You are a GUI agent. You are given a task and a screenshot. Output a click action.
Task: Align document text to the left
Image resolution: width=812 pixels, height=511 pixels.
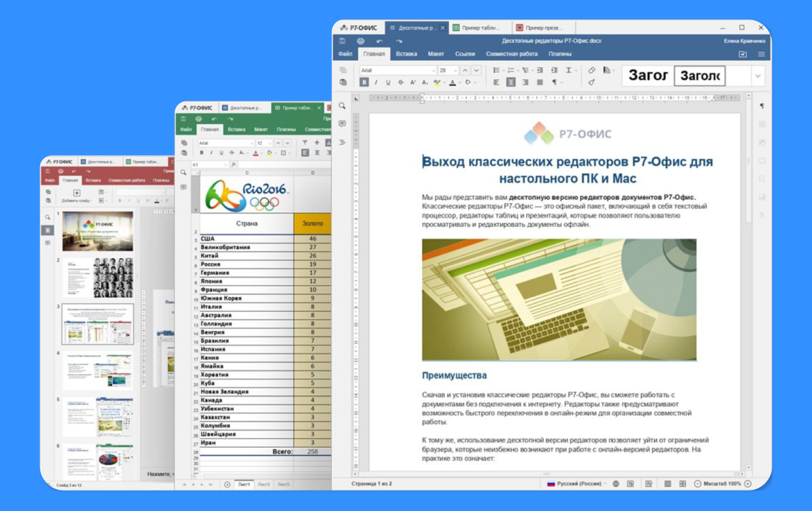point(496,82)
